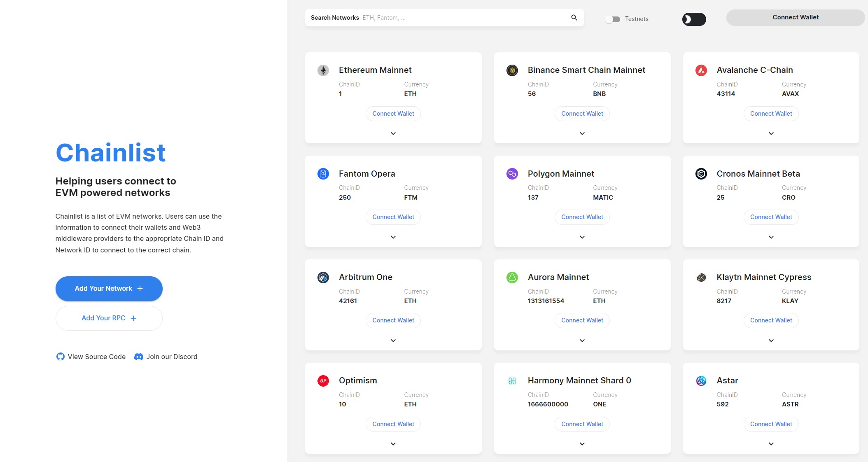The width and height of the screenshot is (868, 462).
Task: Expand the Aurora Mainnet card details
Action: (x=582, y=341)
